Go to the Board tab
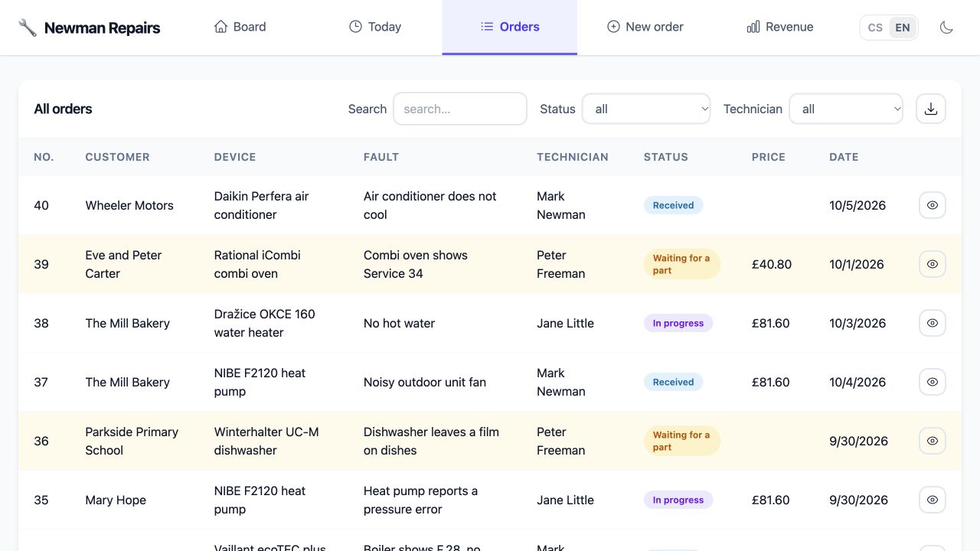Image resolution: width=980 pixels, height=551 pixels. [240, 27]
